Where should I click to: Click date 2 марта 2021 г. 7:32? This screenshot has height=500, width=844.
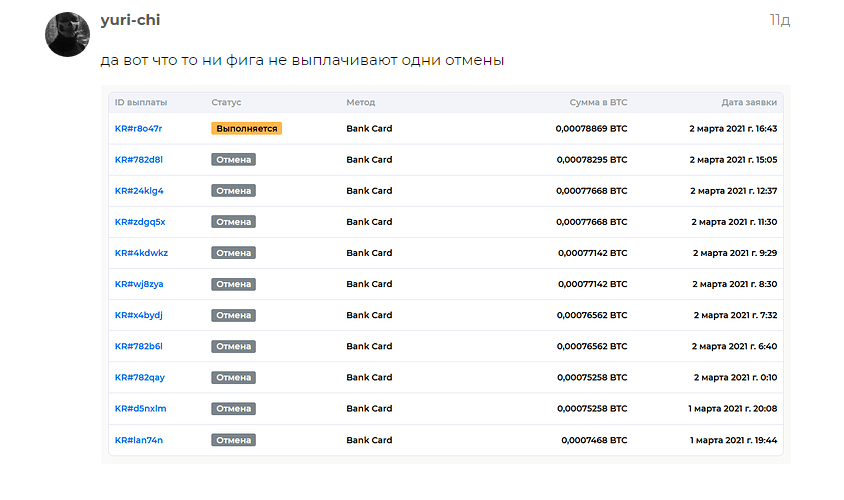click(735, 315)
